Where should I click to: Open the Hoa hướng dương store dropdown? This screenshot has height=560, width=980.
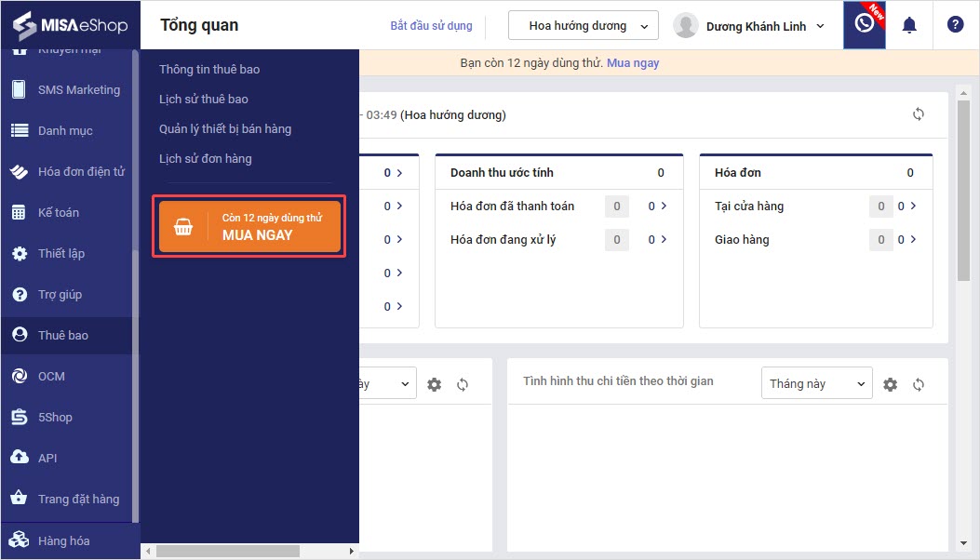point(584,26)
